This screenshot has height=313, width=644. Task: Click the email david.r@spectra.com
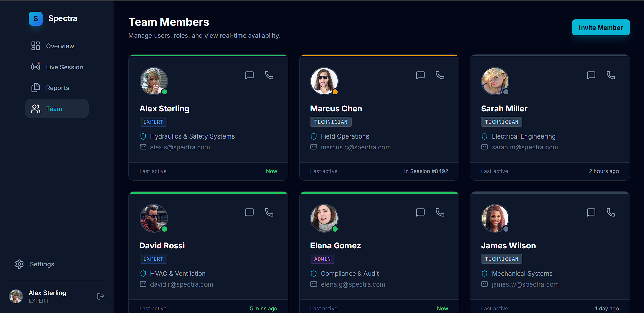click(x=182, y=284)
